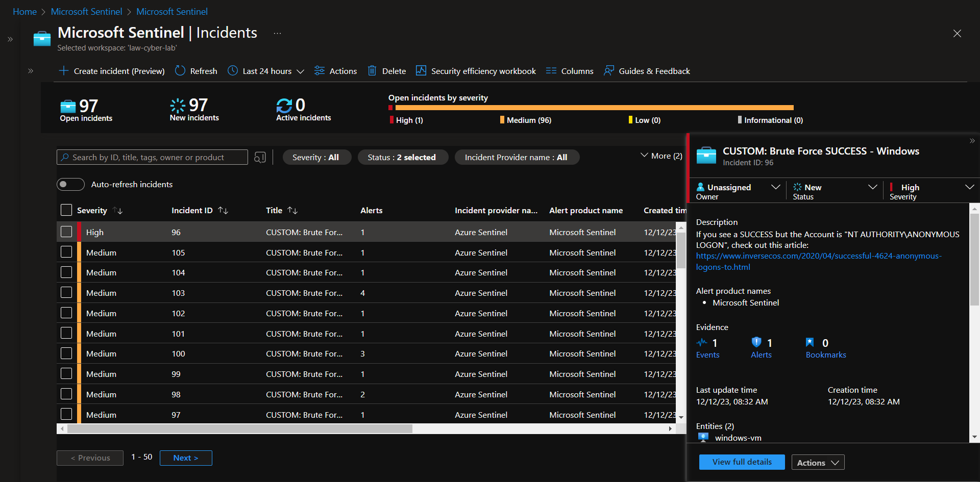Check the box for incident 104
The height and width of the screenshot is (482, 980).
(x=66, y=272)
